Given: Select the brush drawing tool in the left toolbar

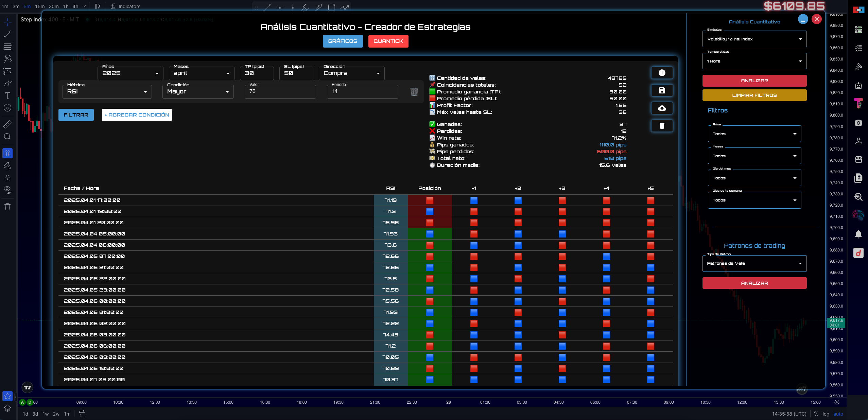Looking at the screenshot, I should (x=7, y=83).
